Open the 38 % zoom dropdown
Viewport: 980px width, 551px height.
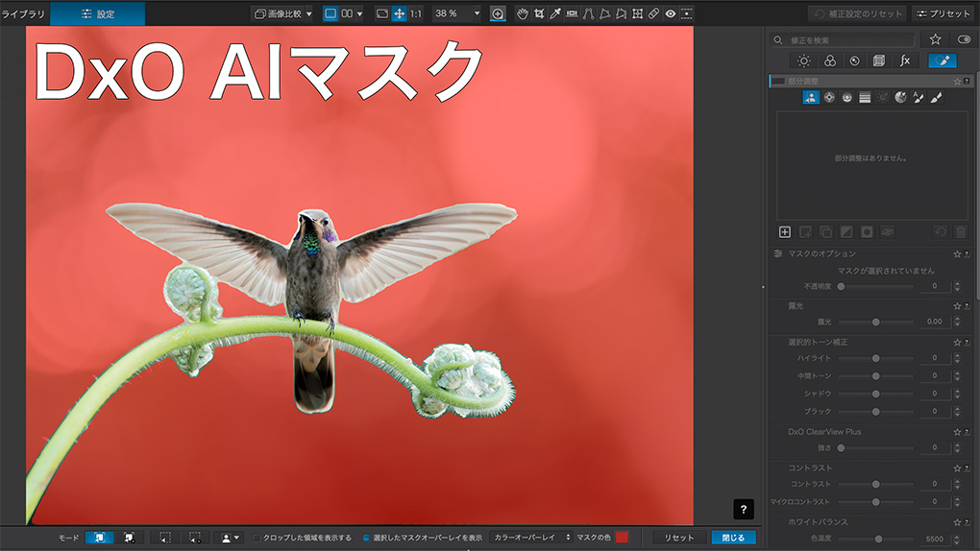[x=477, y=13]
